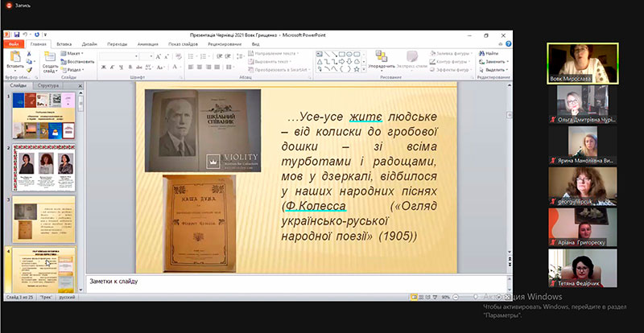Image resolution: width=644 pixels, height=333 pixels.
Task: Open the Вид ribbon tab
Action: (x=255, y=44)
